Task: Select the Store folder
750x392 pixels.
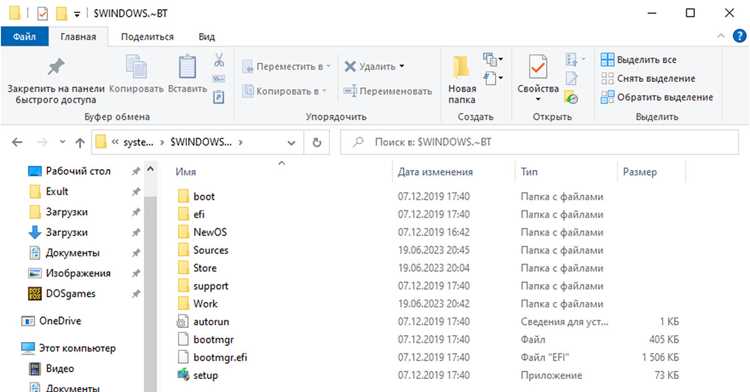Action: [x=197, y=268]
